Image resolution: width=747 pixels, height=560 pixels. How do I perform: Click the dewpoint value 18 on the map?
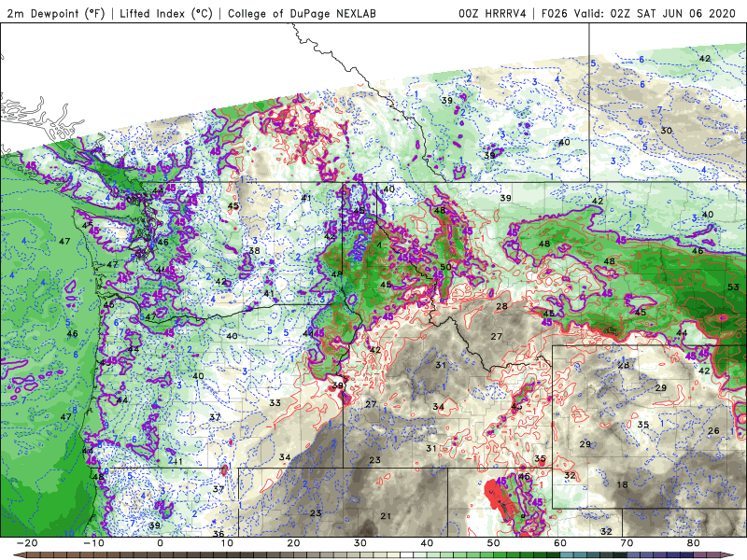pos(622,484)
